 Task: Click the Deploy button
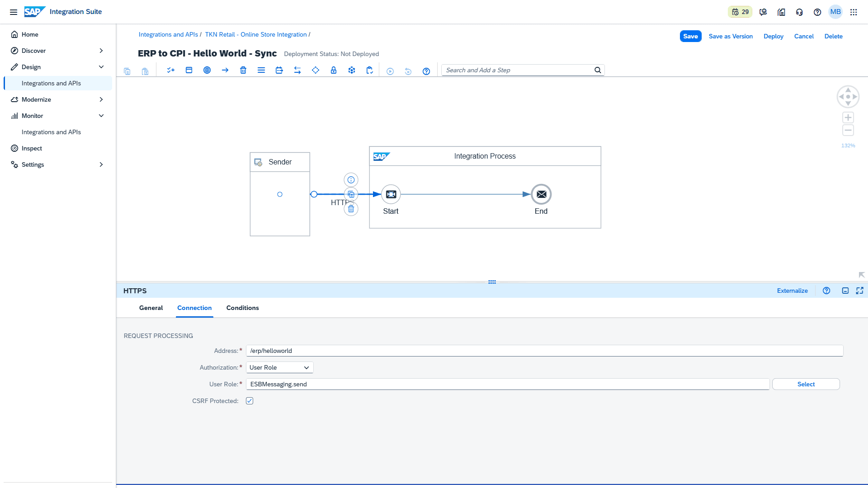[x=774, y=36]
